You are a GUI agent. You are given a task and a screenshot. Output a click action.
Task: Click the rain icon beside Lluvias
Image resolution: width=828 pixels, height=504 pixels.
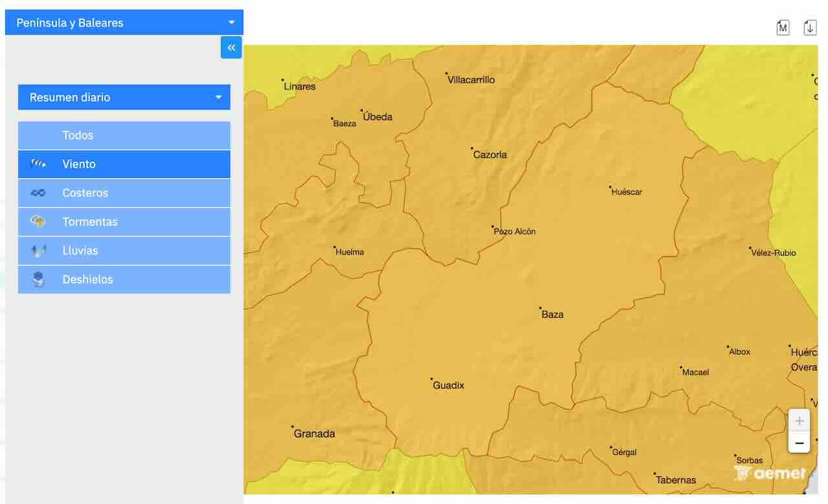[38, 250]
